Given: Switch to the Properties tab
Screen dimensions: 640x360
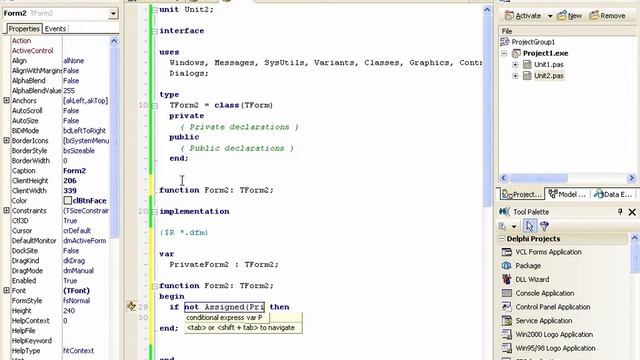Looking at the screenshot, I should click(24, 29).
